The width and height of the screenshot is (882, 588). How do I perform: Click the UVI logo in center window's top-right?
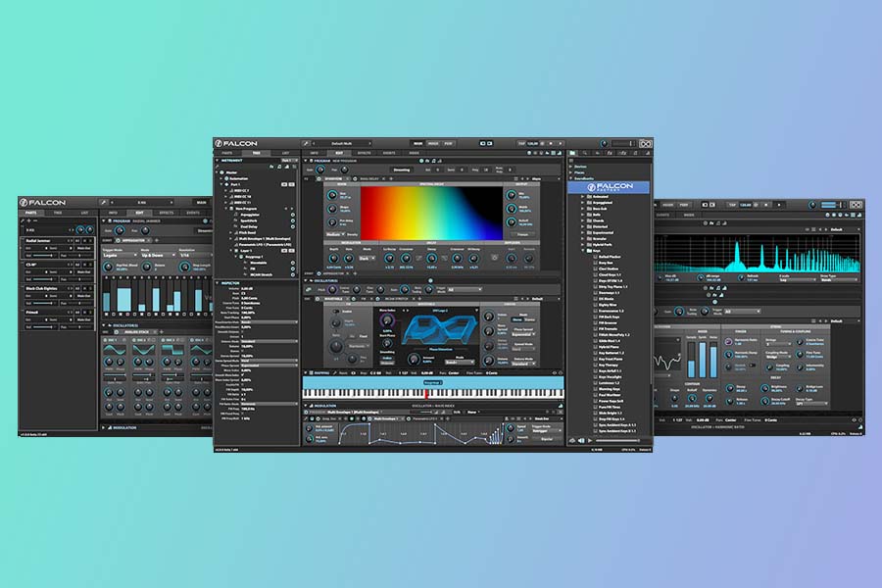[646, 144]
